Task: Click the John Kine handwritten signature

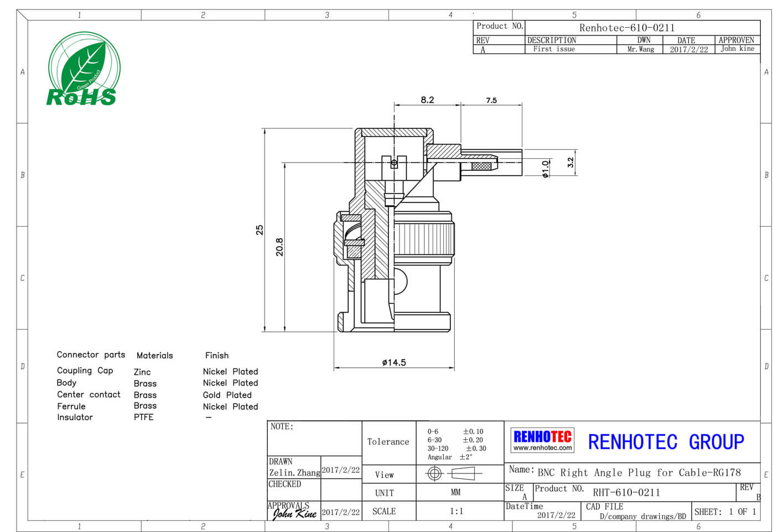Action: click(x=294, y=514)
